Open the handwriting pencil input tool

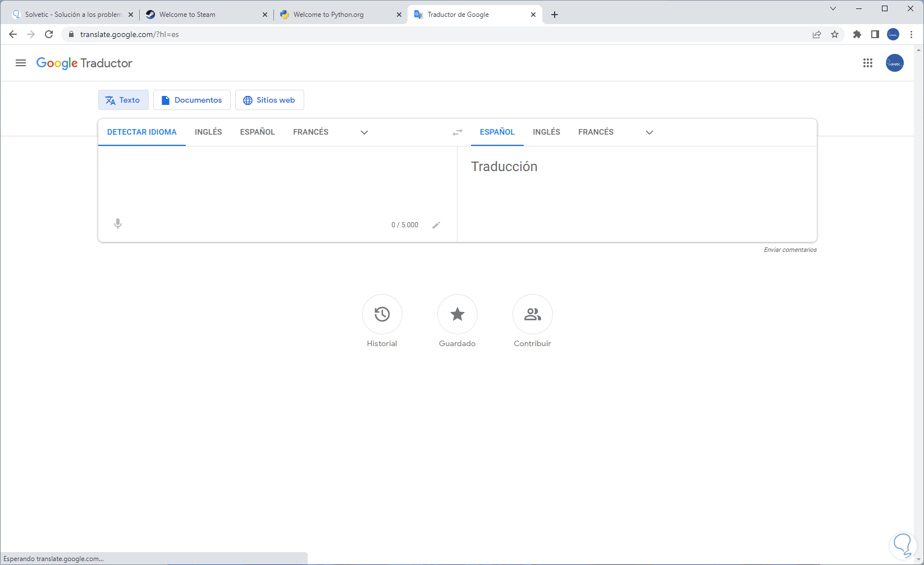(436, 225)
